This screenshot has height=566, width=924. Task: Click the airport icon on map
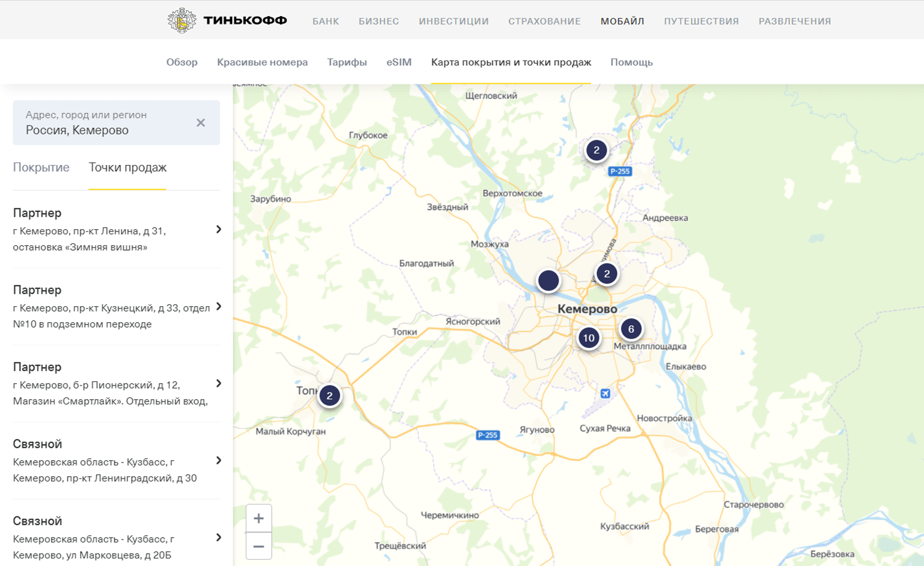click(x=606, y=394)
